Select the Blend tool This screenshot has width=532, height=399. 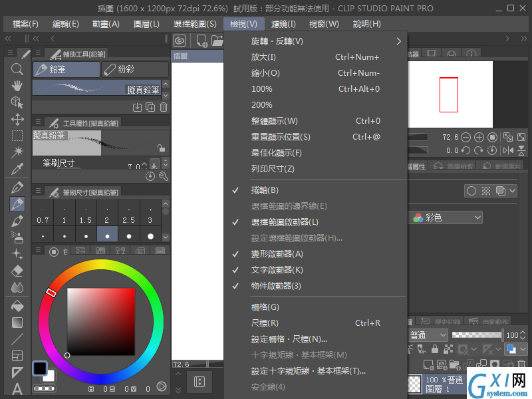tap(17, 287)
